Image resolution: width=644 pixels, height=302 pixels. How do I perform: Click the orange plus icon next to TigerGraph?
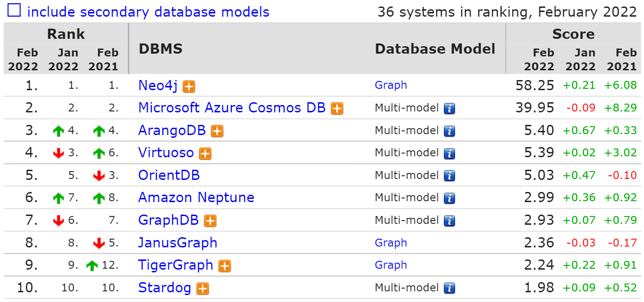(225, 266)
